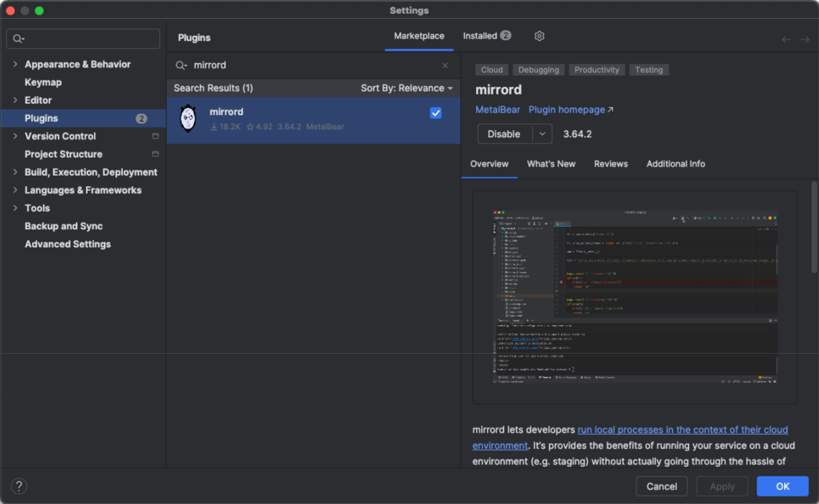Viewport: 819px width, 504px height.
Task: Expand the Version Control tree node
Action: [x=15, y=136]
